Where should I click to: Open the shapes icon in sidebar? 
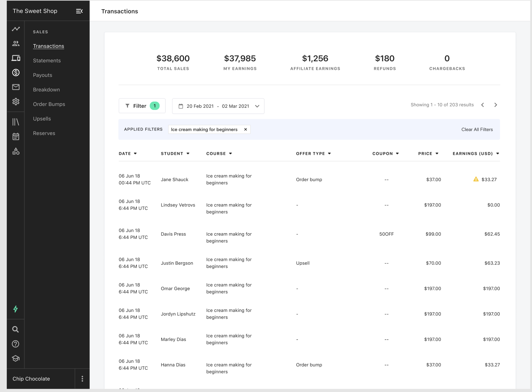click(16, 151)
